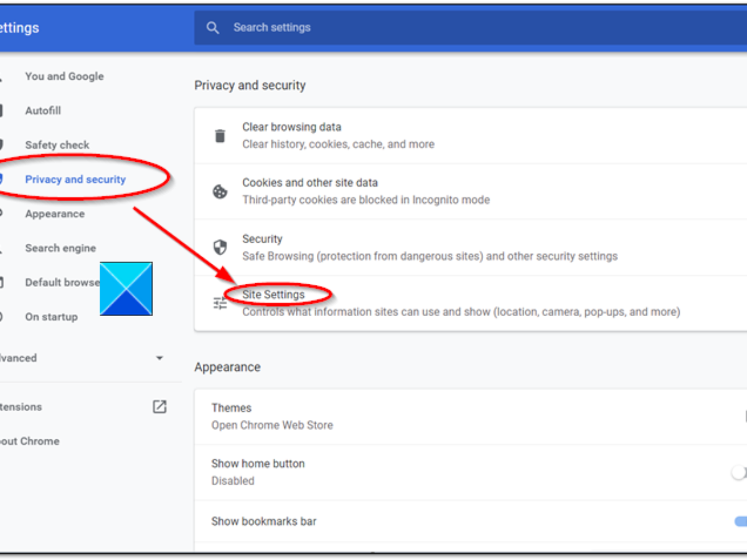Open Clear browsing data
The image size is (747, 560).
click(471, 136)
